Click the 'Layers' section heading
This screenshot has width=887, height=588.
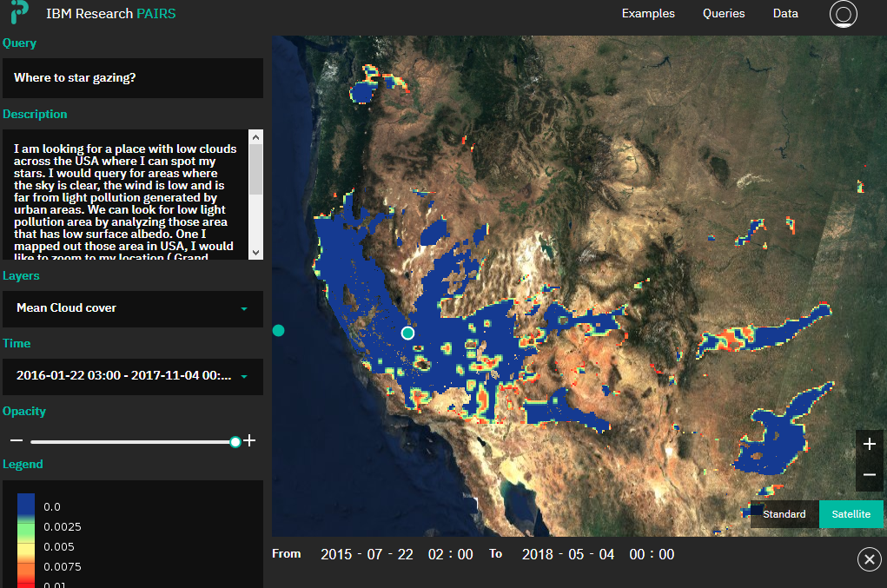tap(21, 276)
